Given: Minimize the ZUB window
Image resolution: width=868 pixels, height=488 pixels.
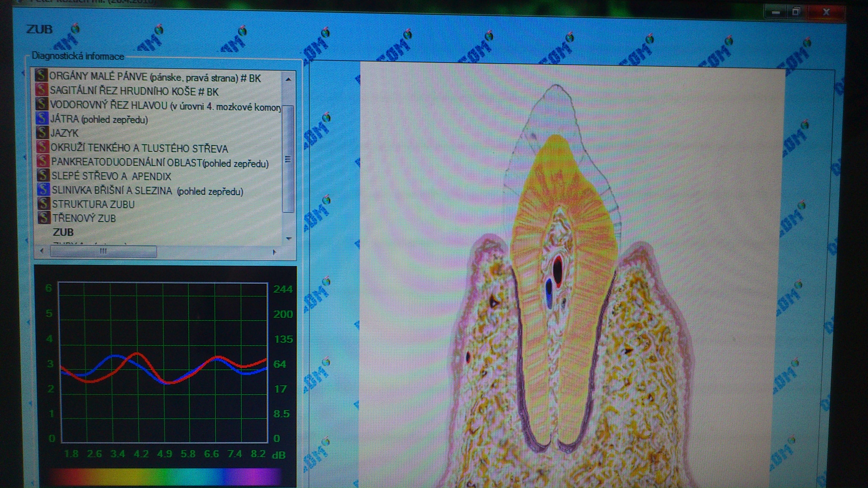Looking at the screenshot, I should click(776, 12).
